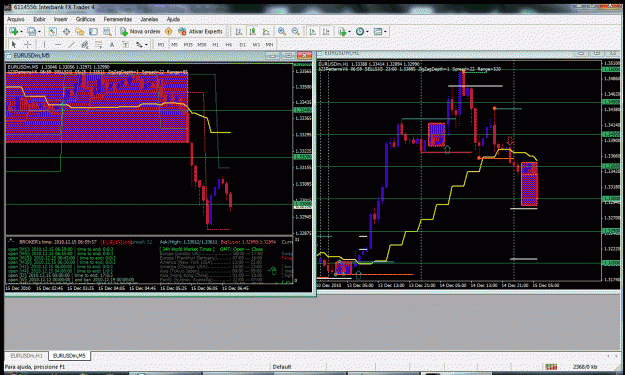The width and height of the screenshot is (625, 375).
Task: Open the Terminal panel
Action: click(x=93, y=31)
